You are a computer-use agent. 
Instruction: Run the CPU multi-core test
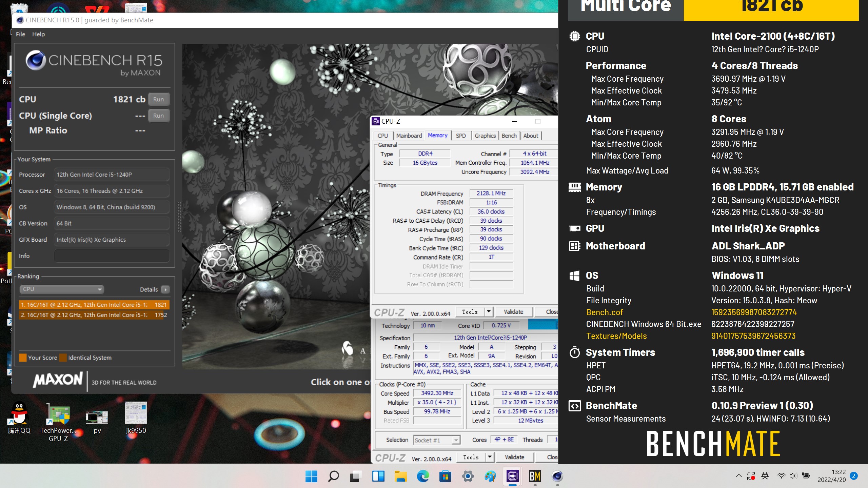click(x=158, y=99)
